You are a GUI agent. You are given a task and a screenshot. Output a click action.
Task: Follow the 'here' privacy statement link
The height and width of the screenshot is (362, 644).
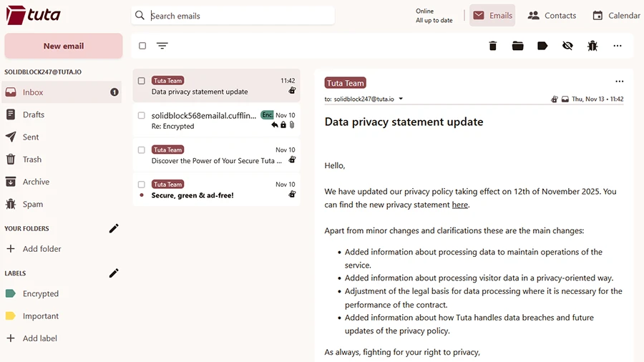[459, 205]
